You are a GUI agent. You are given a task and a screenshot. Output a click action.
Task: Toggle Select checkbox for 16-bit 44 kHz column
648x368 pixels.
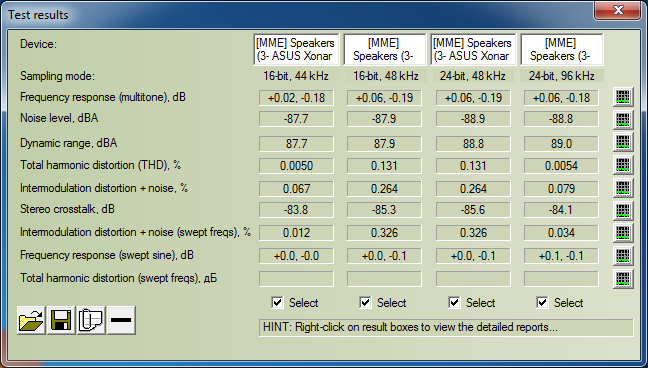click(x=277, y=303)
